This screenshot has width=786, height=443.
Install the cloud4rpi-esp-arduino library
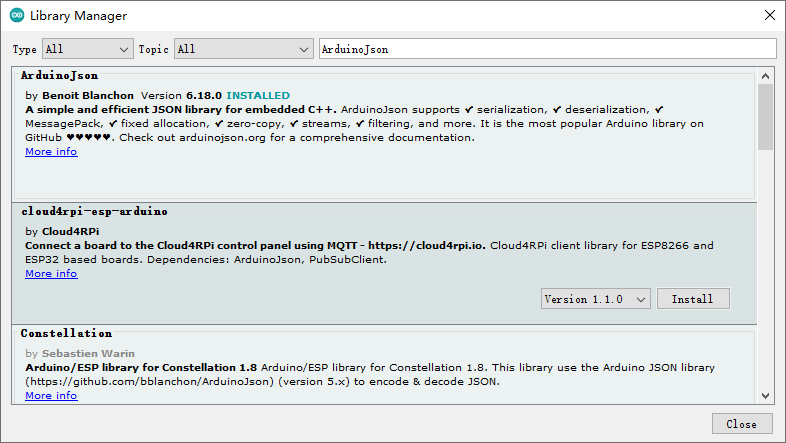(x=693, y=299)
